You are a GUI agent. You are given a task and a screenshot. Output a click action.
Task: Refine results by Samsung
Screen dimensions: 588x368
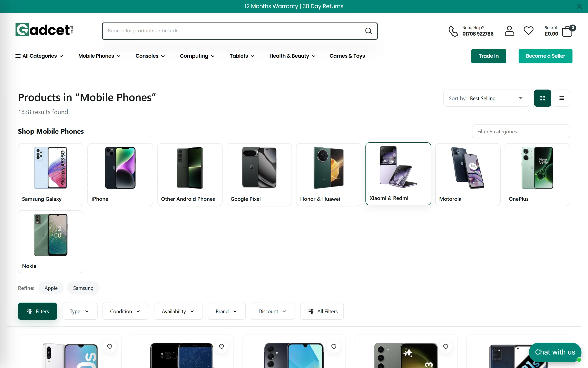click(83, 288)
